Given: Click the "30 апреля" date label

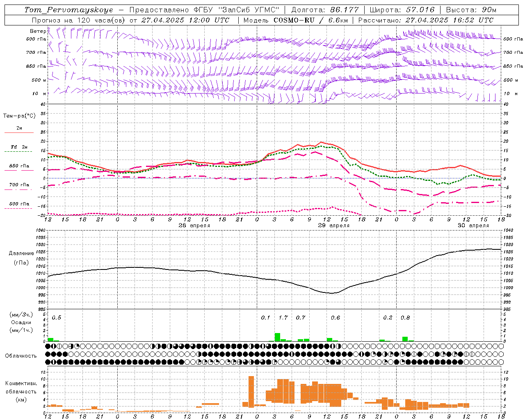Looking at the screenshot, I should tap(473, 226).
